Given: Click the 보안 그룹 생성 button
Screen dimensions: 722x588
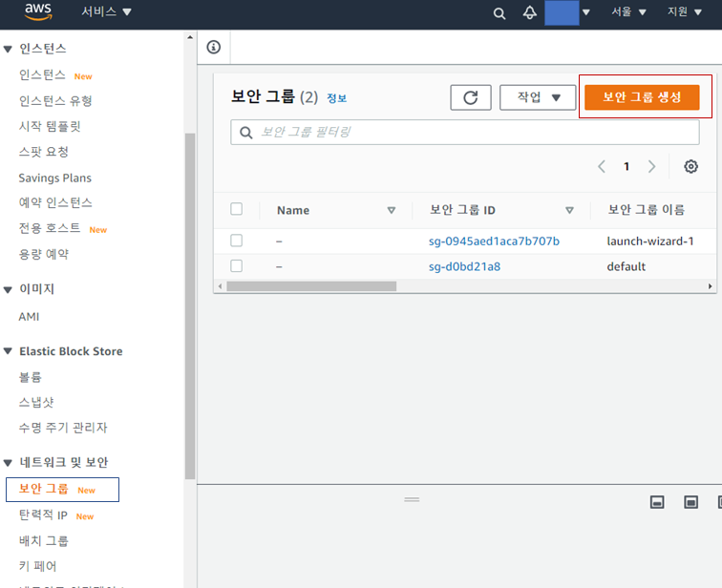Looking at the screenshot, I should click(642, 97).
